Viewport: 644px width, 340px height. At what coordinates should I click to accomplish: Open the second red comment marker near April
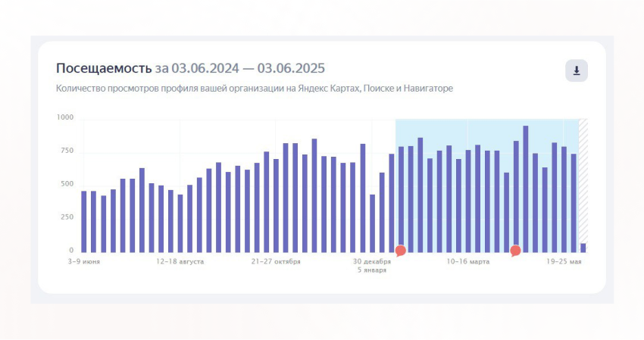point(515,251)
